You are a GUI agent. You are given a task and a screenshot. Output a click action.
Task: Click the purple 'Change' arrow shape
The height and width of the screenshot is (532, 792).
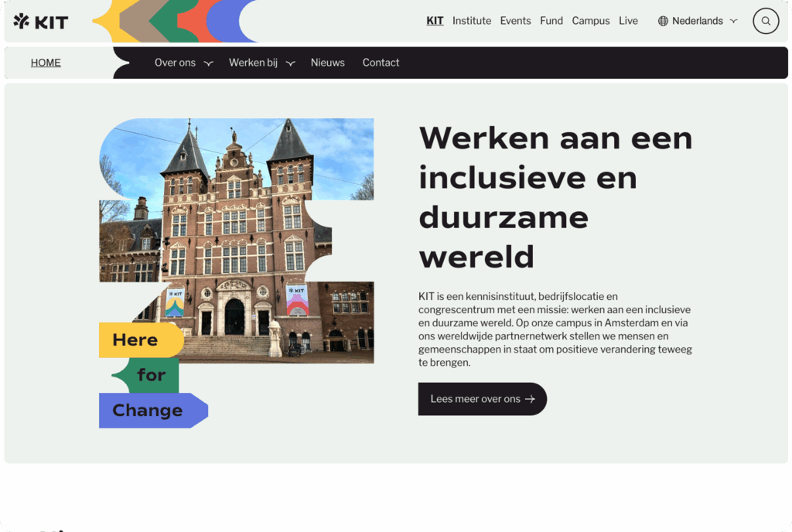(x=148, y=411)
